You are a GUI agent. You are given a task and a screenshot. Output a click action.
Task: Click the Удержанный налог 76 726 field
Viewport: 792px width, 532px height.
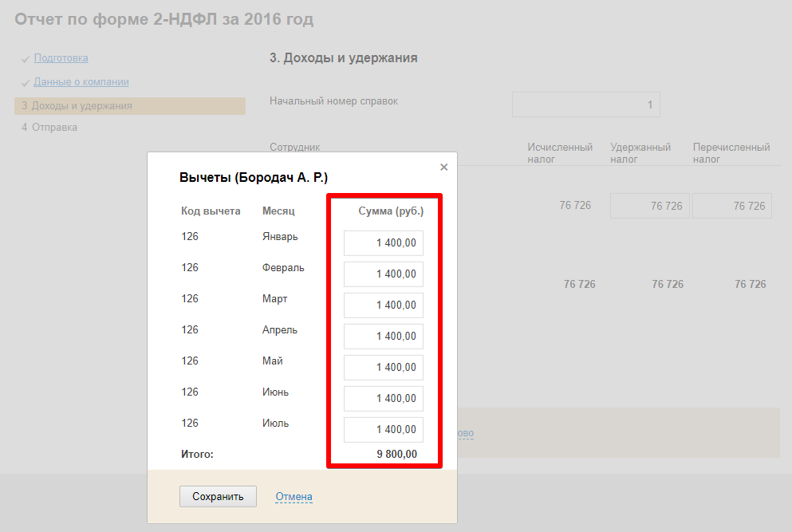click(x=649, y=206)
